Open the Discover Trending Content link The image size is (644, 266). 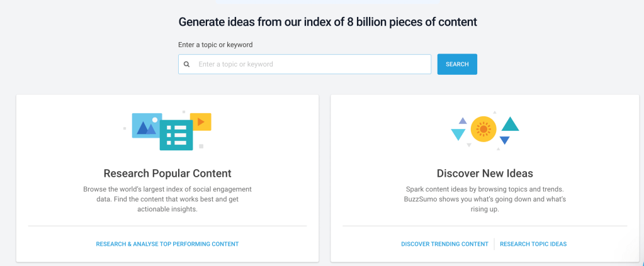click(444, 244)
